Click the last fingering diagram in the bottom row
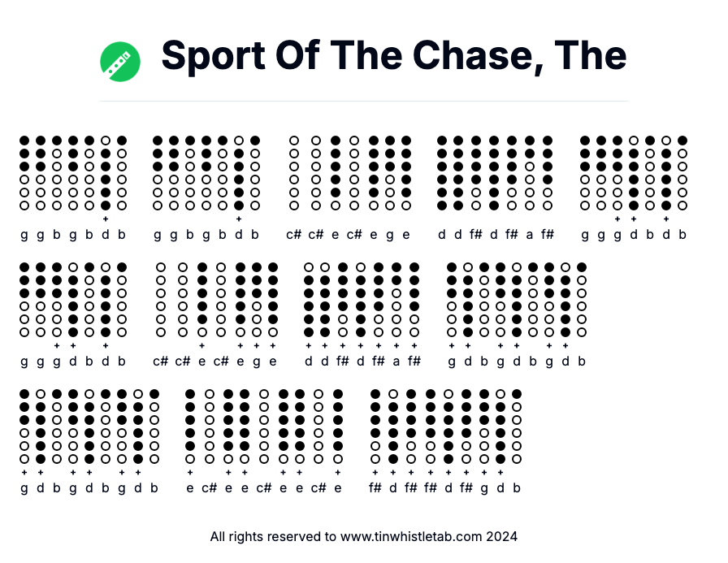 517,427
